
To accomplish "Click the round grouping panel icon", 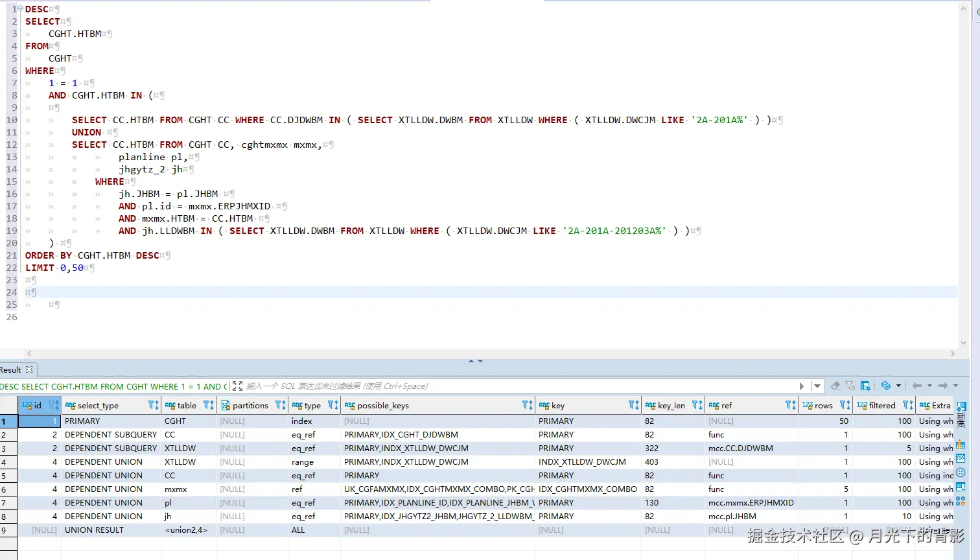I will [x=961, y=472].
